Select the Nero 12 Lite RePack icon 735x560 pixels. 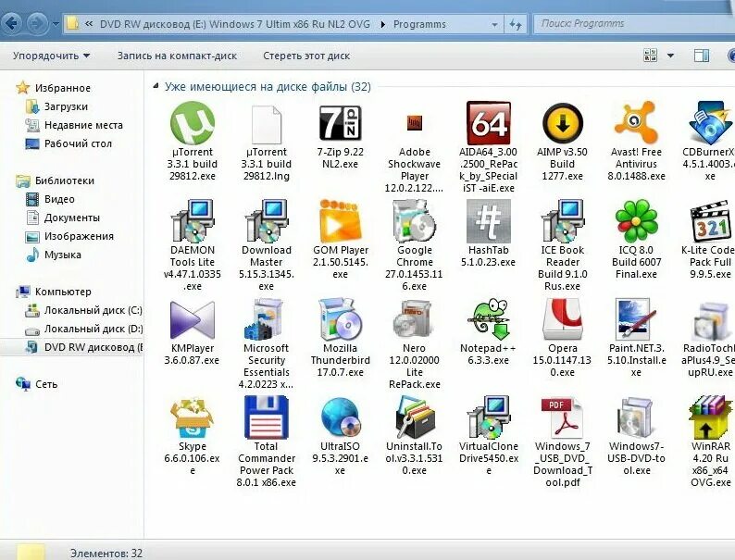click(412, 319)
